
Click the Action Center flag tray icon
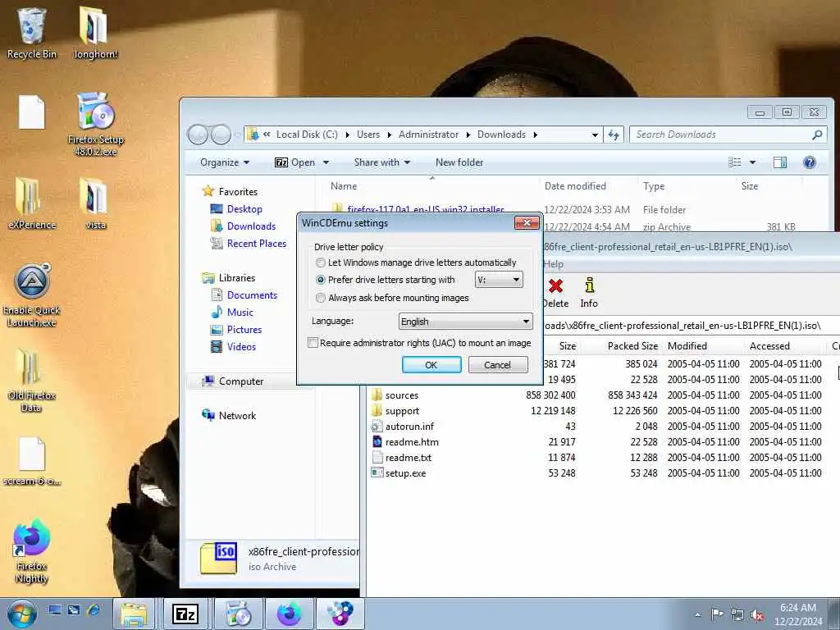pyautogui.click(x=717, y=614)
